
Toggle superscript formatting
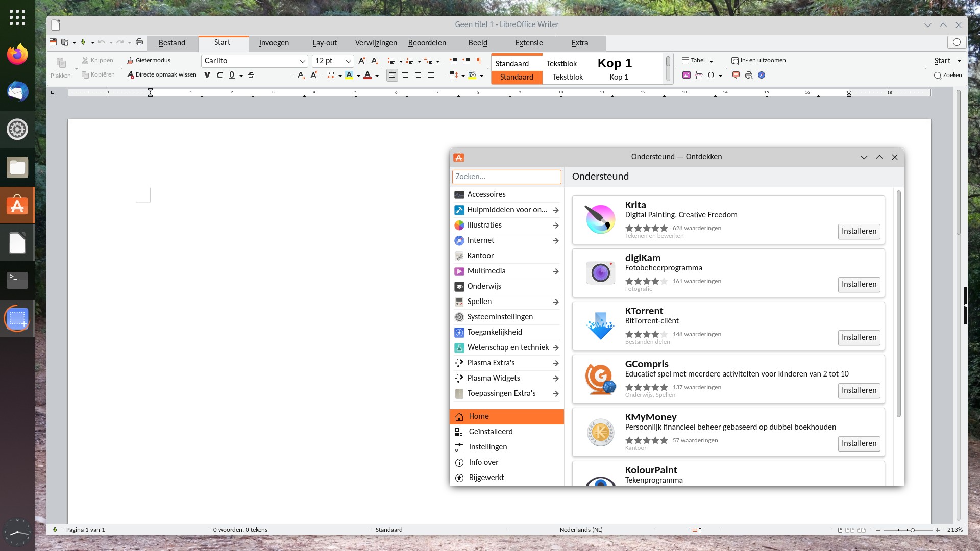pos(314,76)
